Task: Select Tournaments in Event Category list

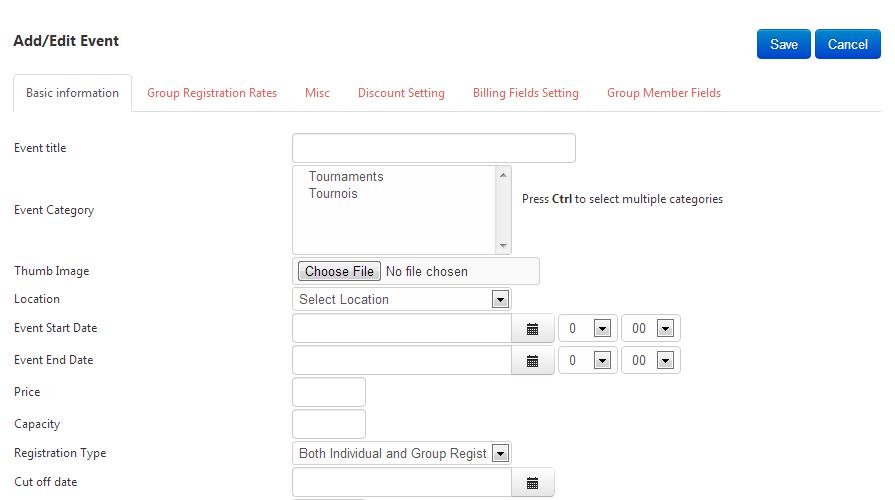Action: click(346, 177)
